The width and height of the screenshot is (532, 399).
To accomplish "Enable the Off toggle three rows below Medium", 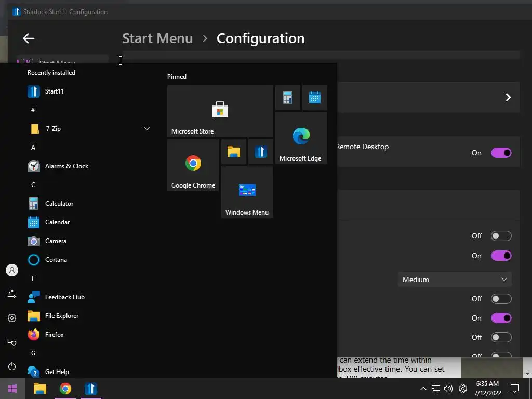I will click(501, 337).
